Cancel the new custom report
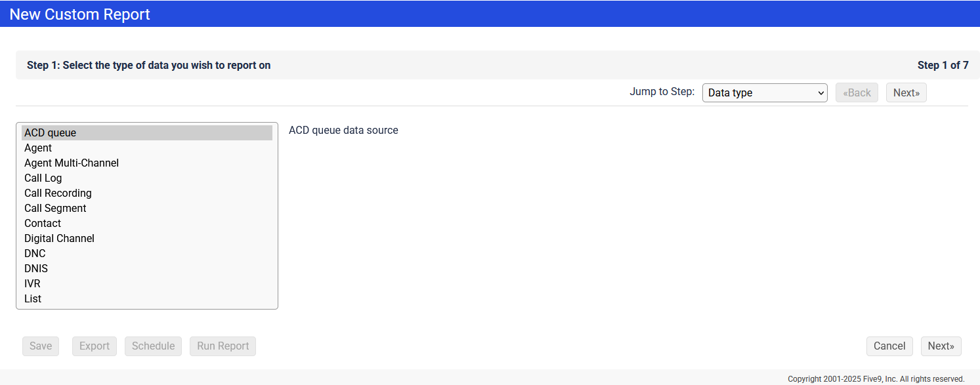 [889, 346]
